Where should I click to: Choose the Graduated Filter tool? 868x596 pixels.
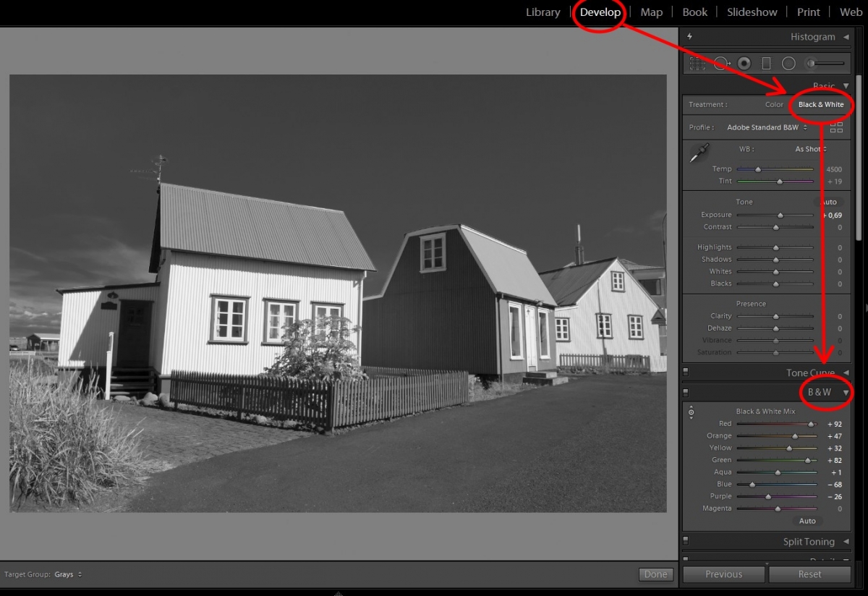tap(767, 64)
